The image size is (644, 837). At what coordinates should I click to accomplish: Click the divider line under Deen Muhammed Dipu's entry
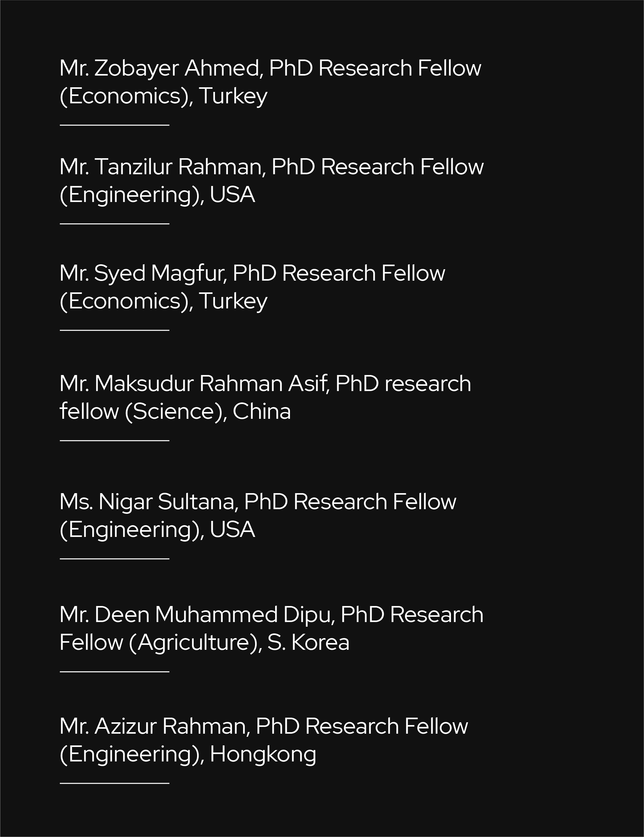pos(114,671)
